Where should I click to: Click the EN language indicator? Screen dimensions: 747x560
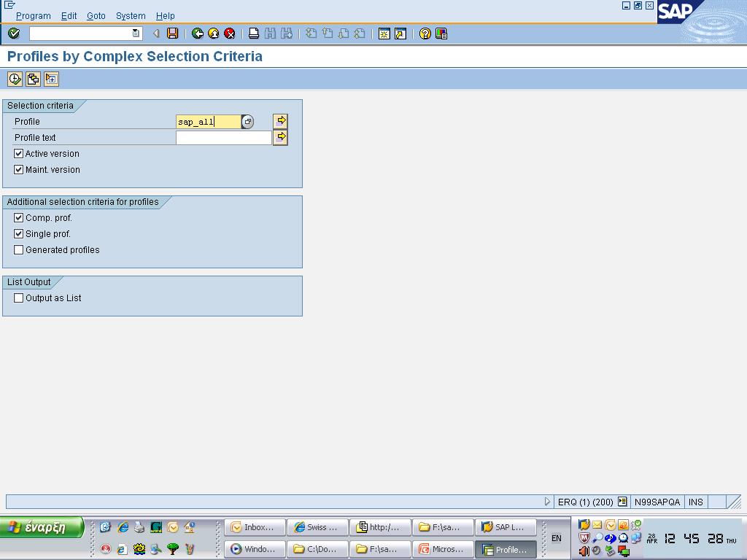click(x=556, y=538)
